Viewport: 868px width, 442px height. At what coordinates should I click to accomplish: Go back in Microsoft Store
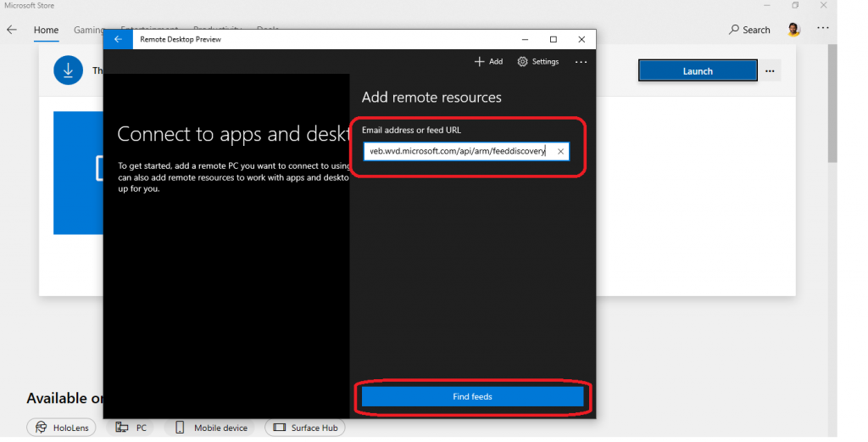point(12,30)
